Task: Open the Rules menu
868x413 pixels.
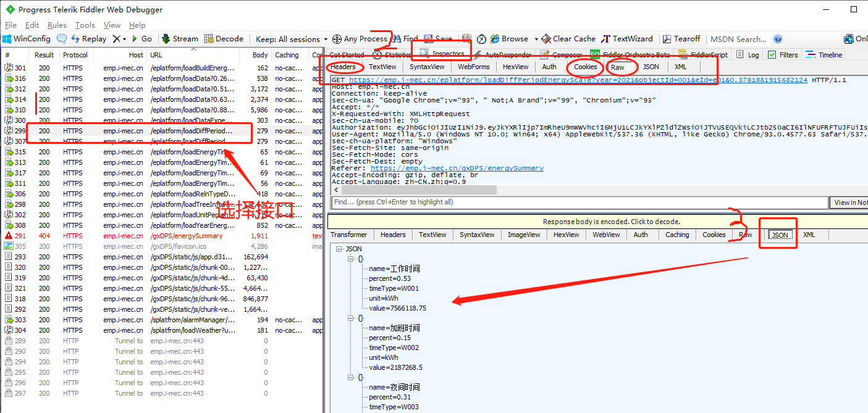Action: tap(57, 25)
